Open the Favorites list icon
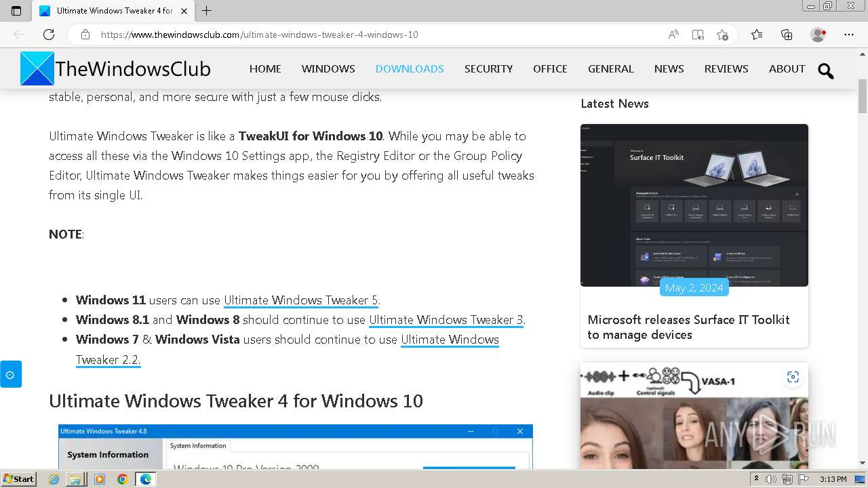Screen dimensions: 868x488 [x=757, y=35]
